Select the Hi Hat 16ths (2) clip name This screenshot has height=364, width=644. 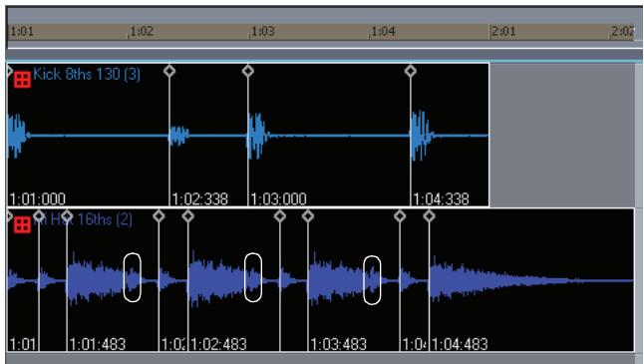83,219
